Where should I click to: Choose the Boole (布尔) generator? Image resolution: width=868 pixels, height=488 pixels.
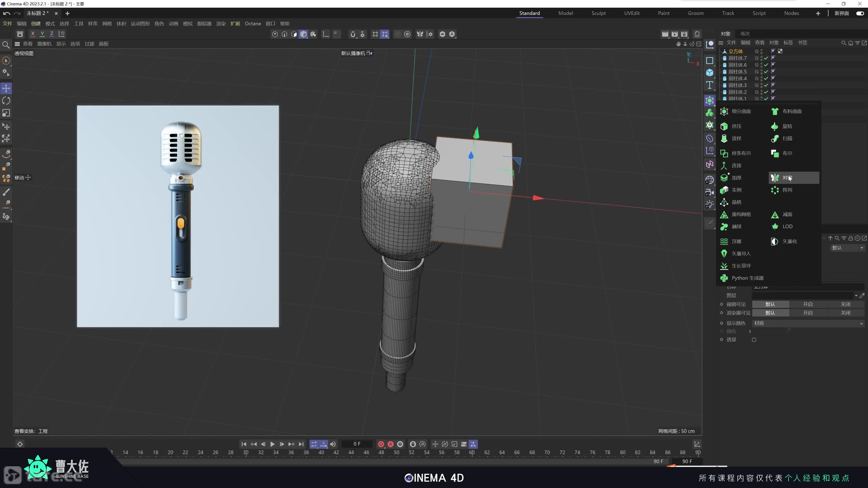[787, 153]
